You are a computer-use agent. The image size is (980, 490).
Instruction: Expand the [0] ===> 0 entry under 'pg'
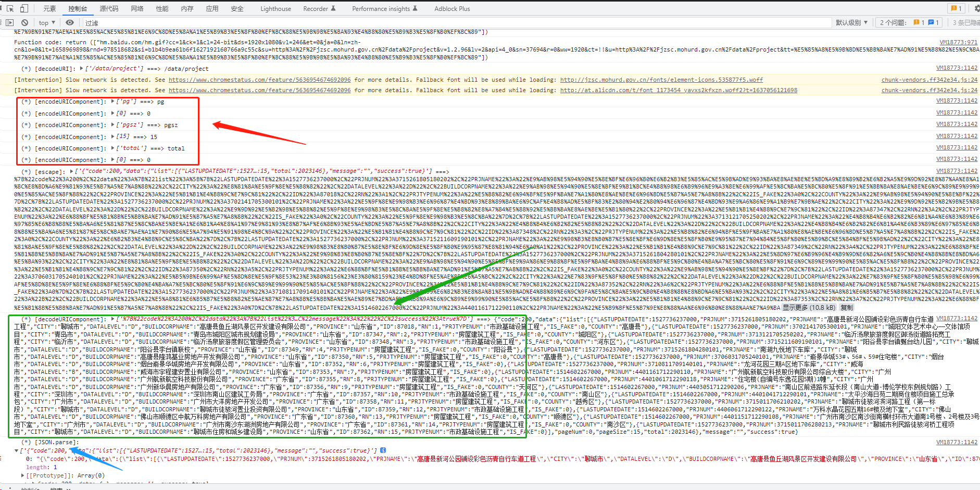pyautogui.click(x=112, y=113)
